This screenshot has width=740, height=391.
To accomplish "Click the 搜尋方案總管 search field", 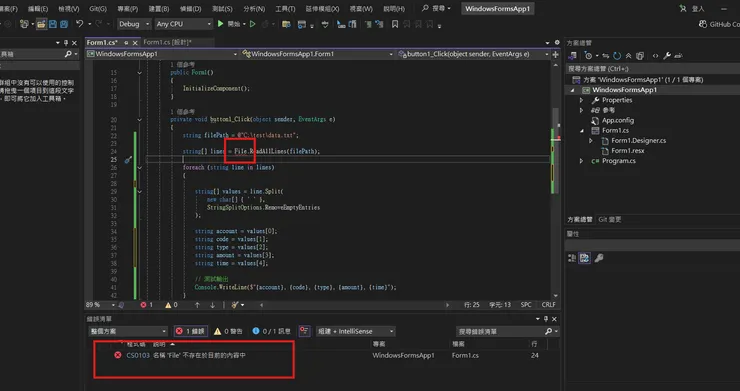I will click(653, 68).
